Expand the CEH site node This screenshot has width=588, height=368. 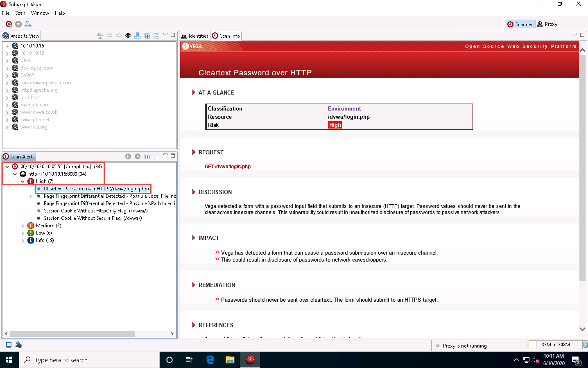(x=7, y=61)
